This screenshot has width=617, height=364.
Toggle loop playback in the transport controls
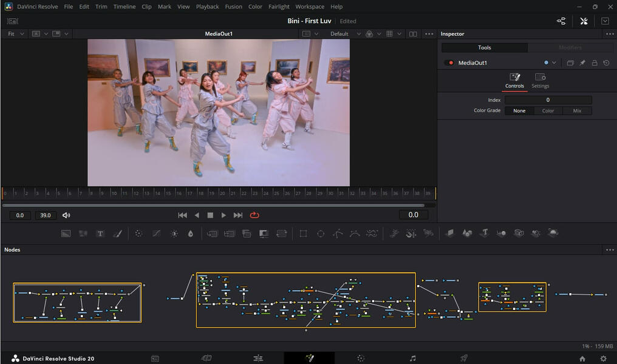pyautogui.click(x=254, y=215)
